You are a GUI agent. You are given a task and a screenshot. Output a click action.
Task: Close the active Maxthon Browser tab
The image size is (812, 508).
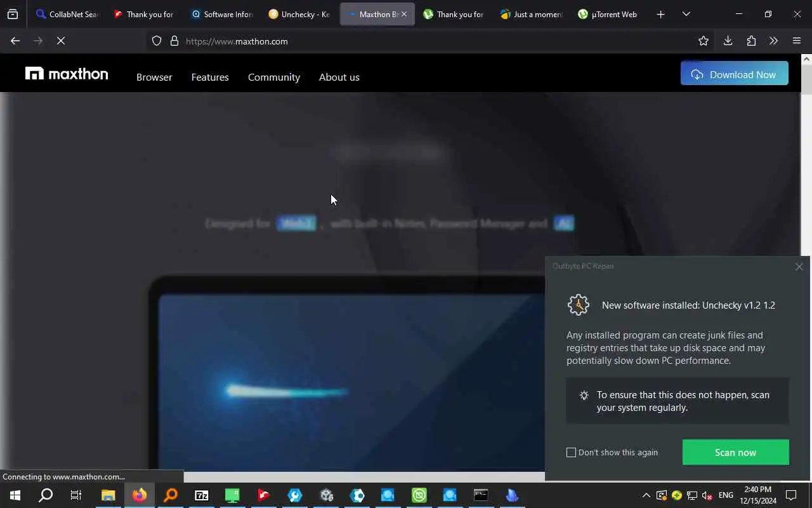tap(403, 14)
